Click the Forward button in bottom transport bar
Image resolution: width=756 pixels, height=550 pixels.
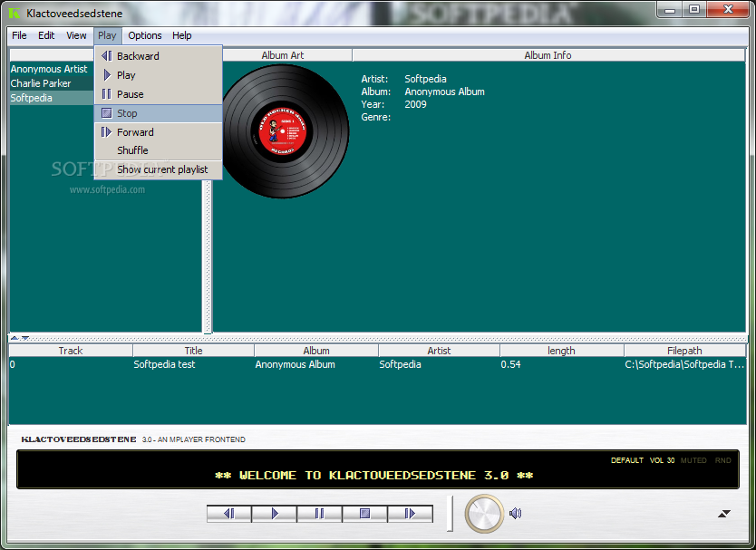[410, 514]
